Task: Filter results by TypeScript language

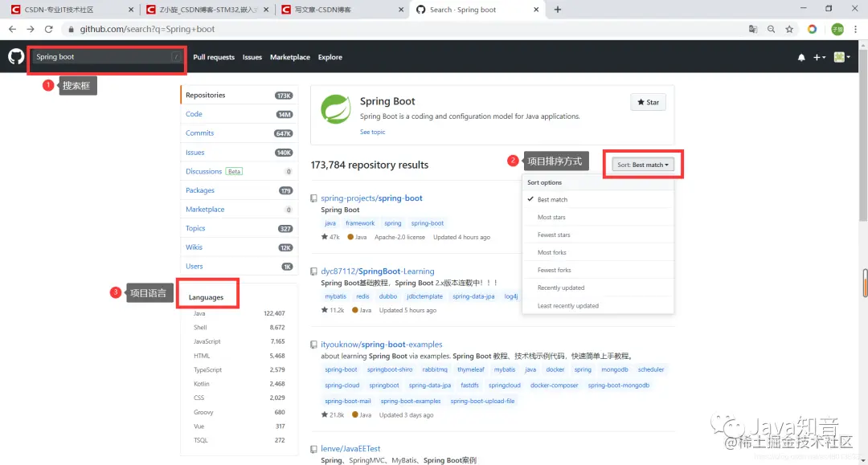Action: pos(240,370)
